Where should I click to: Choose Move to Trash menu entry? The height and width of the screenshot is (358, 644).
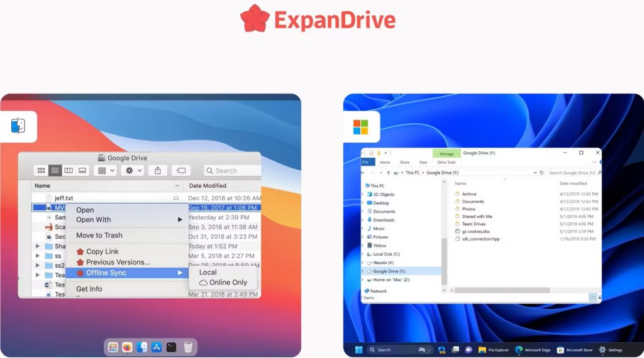click(127, 236)
